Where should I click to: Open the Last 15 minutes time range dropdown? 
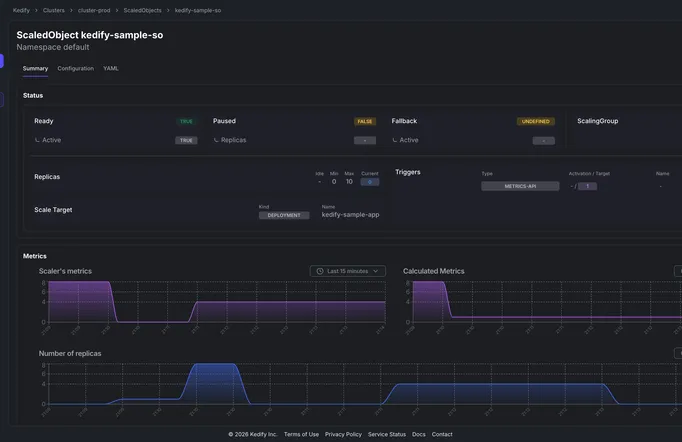click(x=348, y=271)
